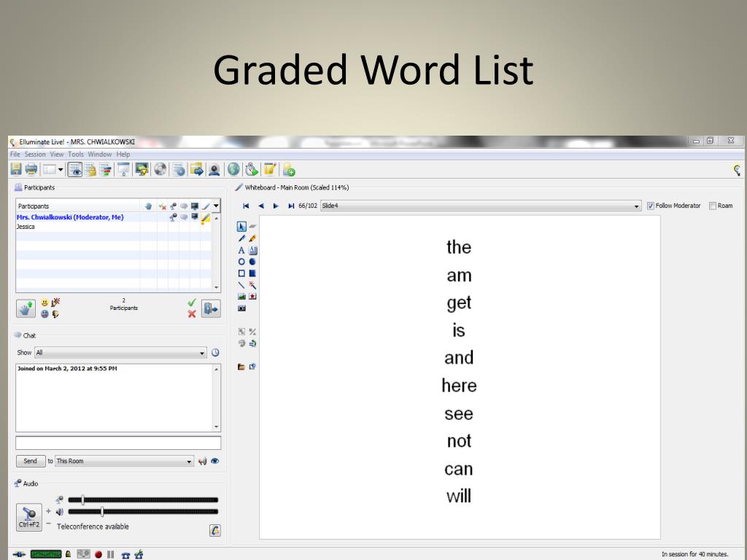747x560 pixels.
Task: Select the whiteboard simple text A tool
Action: pos(241,250)
